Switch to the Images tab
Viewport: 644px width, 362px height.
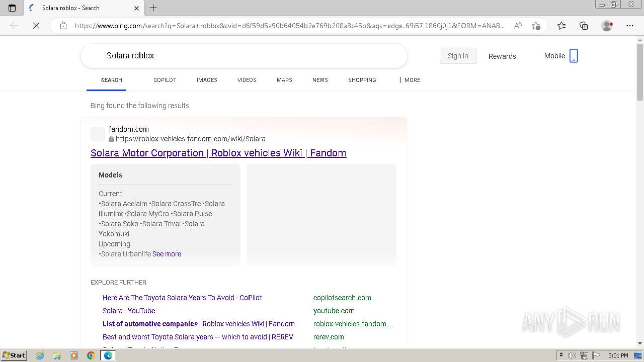click(x=207, y=80)
